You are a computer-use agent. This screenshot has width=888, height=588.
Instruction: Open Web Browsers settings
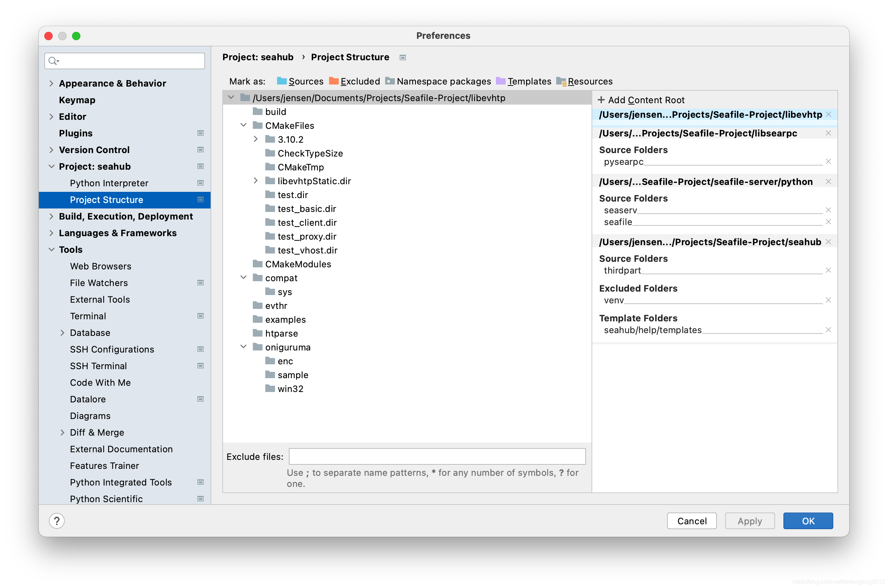[x=100, y=266]
